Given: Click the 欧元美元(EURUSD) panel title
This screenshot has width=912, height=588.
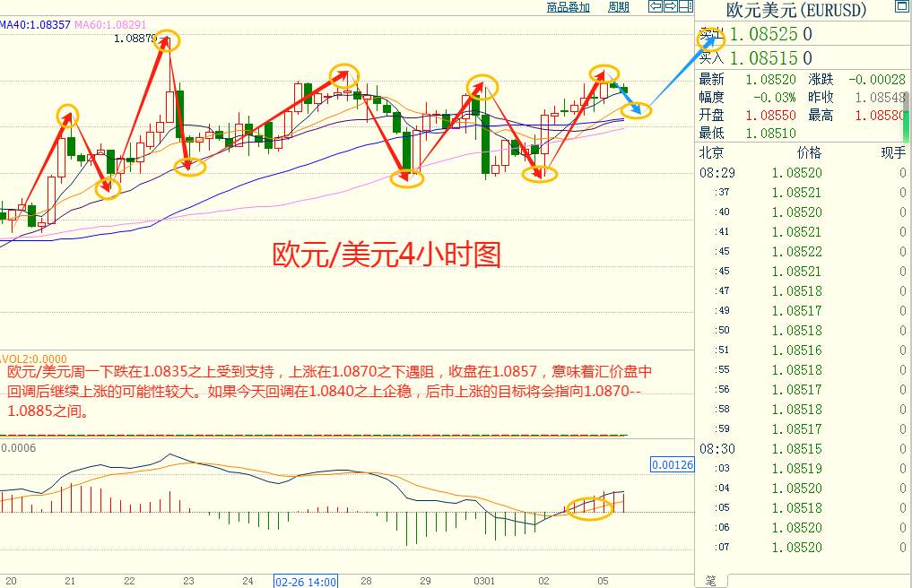Looking at the screenshot, I should pyautogui.click(x=796, y=10).
